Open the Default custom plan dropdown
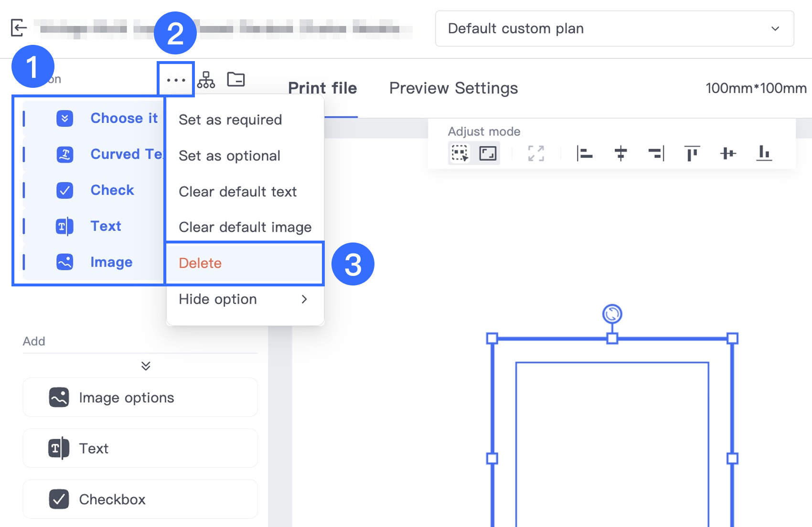Screen dimensions: 812x527 click(614, 29)
